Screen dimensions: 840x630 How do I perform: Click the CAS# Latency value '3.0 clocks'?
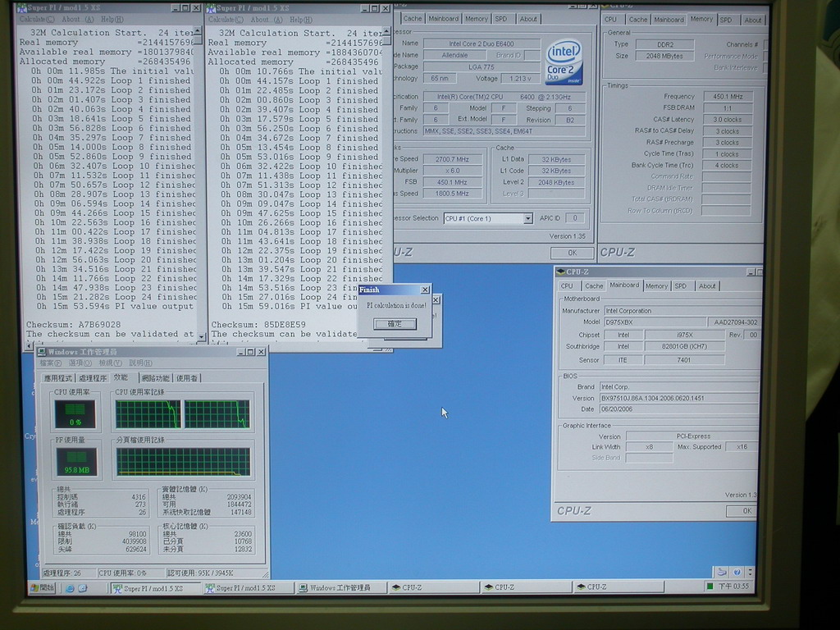[727, 120]
